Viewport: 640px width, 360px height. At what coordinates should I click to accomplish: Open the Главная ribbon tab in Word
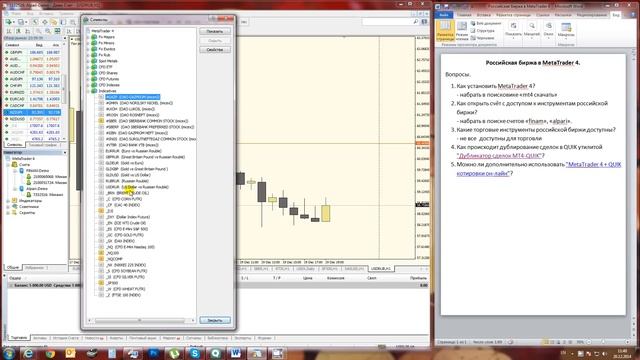point(464,15)
